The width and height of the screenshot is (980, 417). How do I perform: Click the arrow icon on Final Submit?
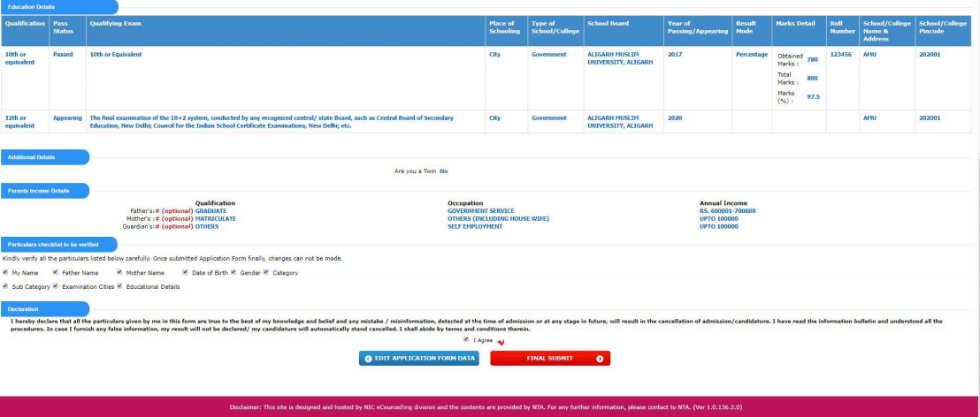click(x=600, y=359)
